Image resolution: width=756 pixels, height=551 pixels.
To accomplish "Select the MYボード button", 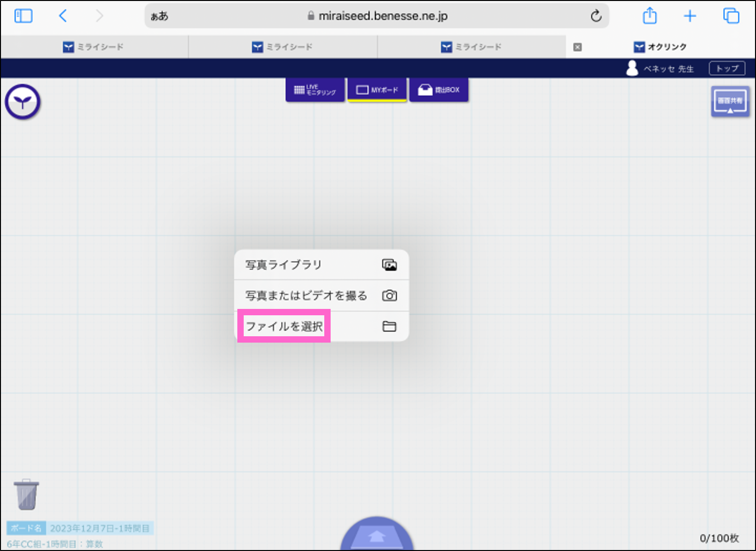I will 377,90.
